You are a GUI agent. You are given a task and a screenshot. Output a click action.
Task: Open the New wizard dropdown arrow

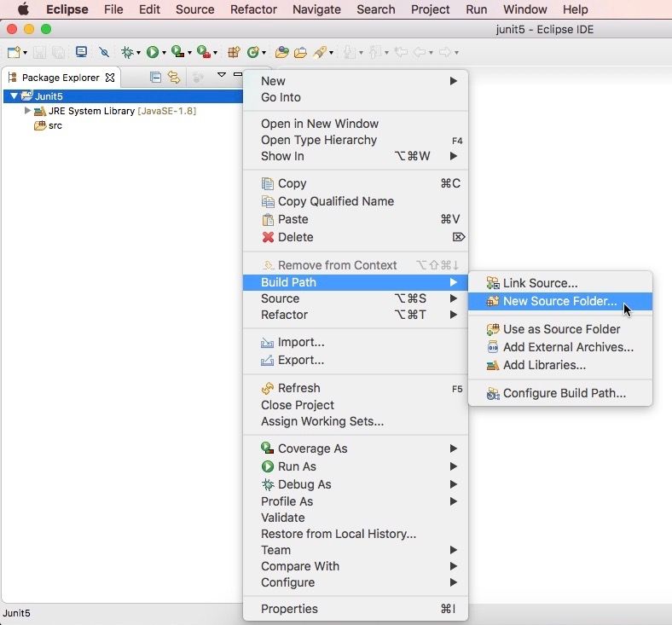[x=25, y=53]
